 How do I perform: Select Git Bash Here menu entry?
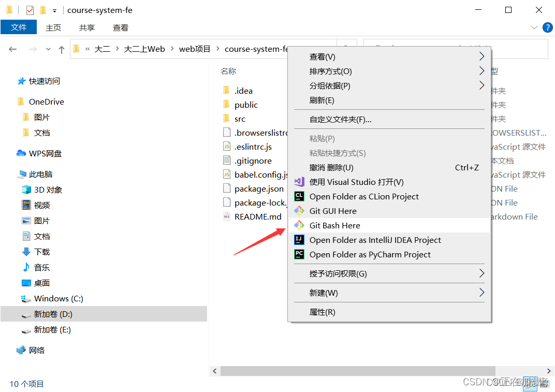(x=389, y=225)
